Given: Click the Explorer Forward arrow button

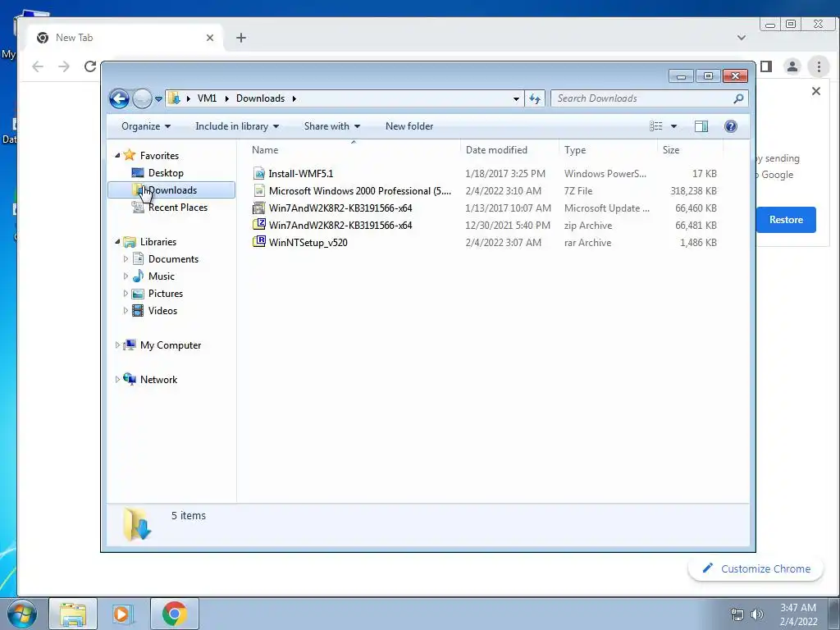Looking at the screenshot, I should coord(142,98).
